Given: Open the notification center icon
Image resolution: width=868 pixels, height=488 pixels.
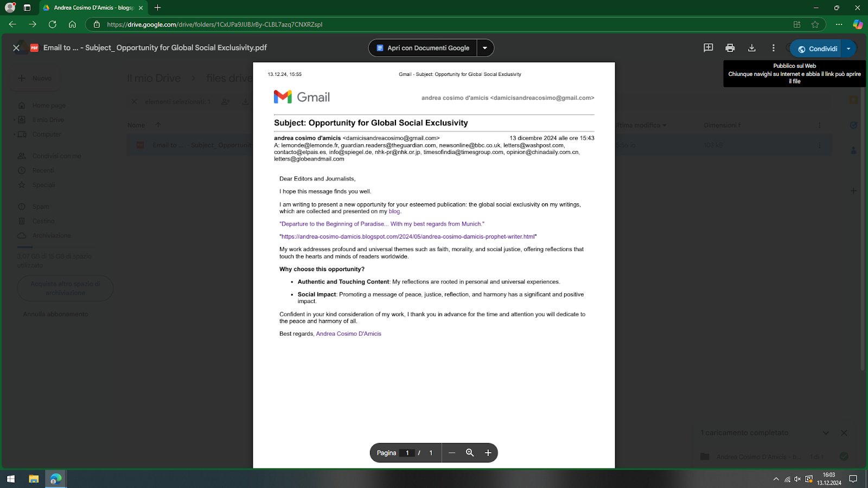Looking at the screenshot, I should pyautogui.click(x=853, y=479).
